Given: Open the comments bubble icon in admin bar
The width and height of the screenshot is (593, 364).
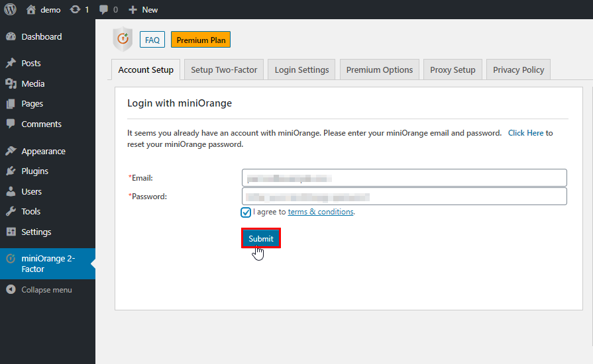Looking at the screenshot, I should [x=103, y=10].
